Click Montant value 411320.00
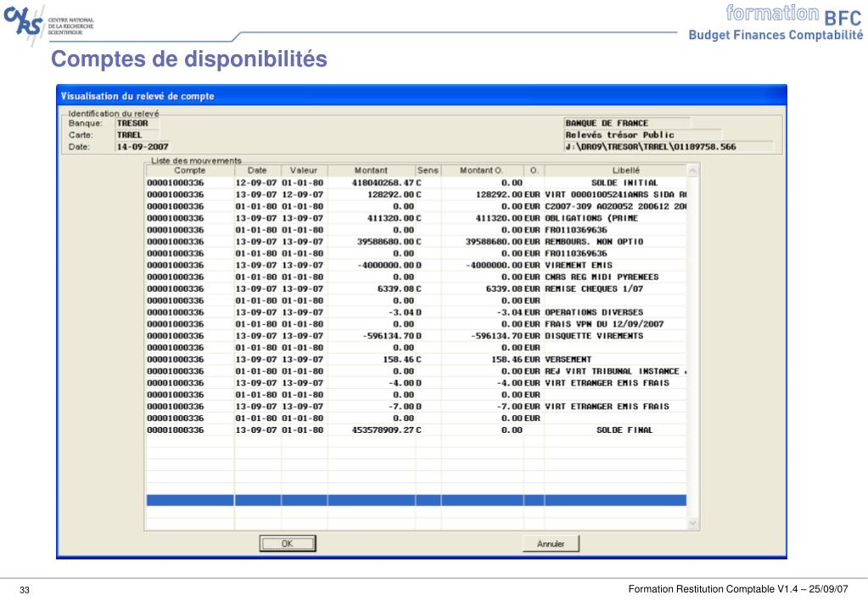The image size is (868, 601). point(391,218)
